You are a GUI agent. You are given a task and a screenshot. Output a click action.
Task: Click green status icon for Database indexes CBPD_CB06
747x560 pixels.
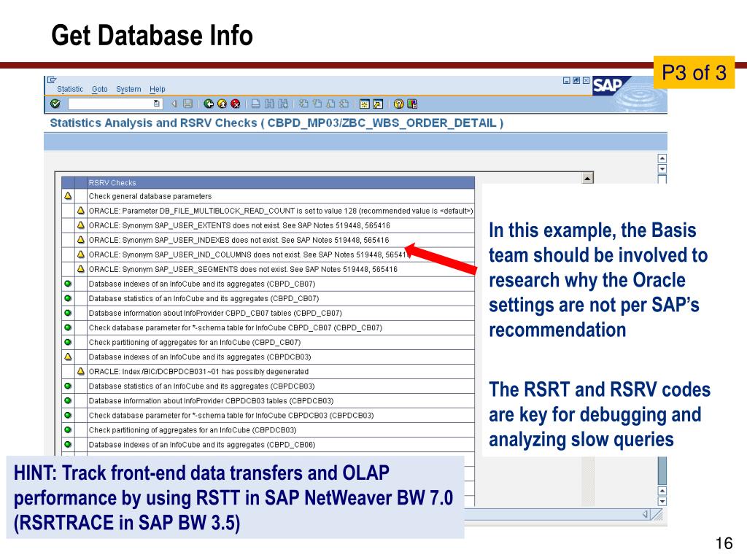click(x=68, y=444)
